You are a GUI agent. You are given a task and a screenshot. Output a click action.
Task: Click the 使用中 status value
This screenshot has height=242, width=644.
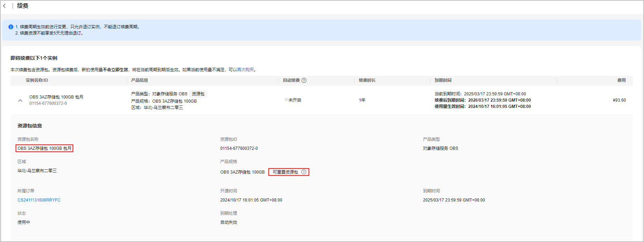point(24,222)
